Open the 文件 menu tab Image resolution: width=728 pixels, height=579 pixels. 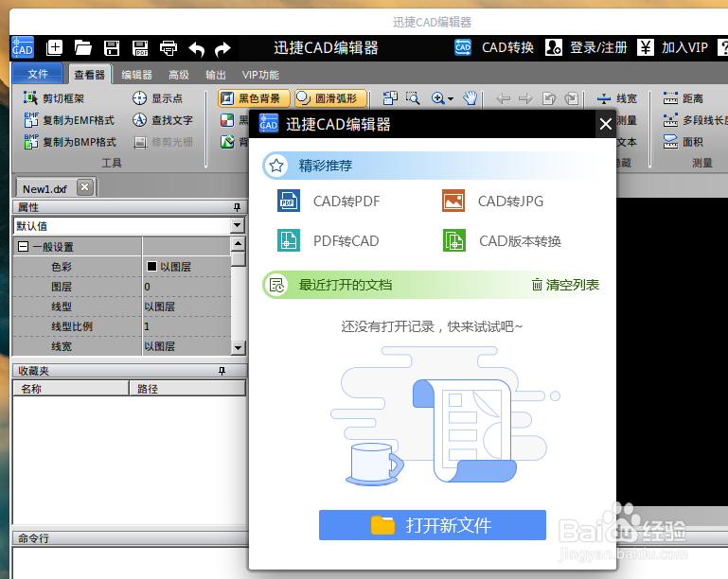point(38,74)
